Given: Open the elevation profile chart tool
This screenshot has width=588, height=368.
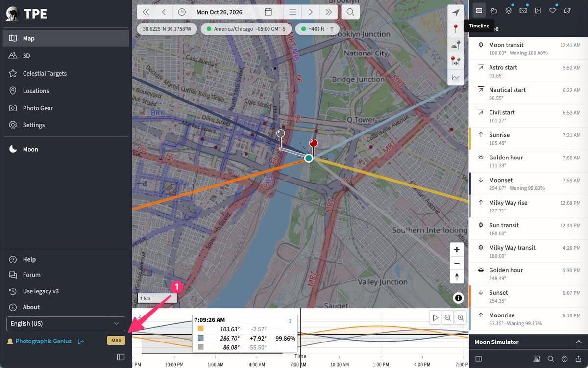Looking at the screenshot, I should click(456, 78).
